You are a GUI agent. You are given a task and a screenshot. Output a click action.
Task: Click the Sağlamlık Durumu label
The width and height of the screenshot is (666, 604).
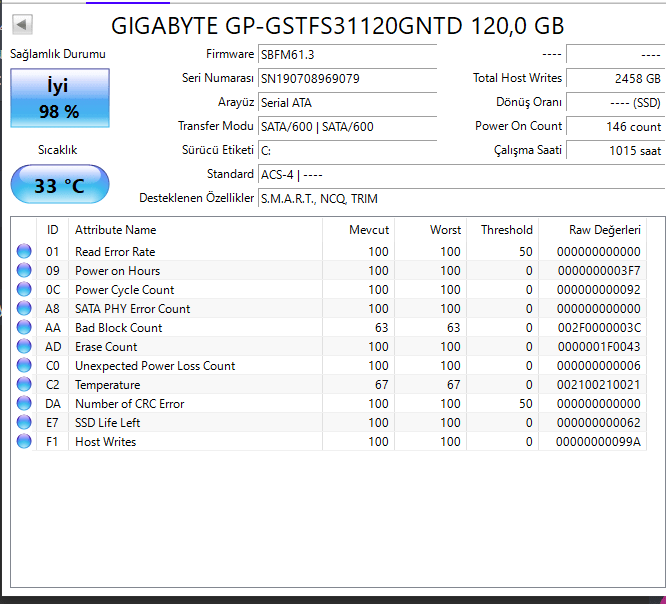(58, 54)
